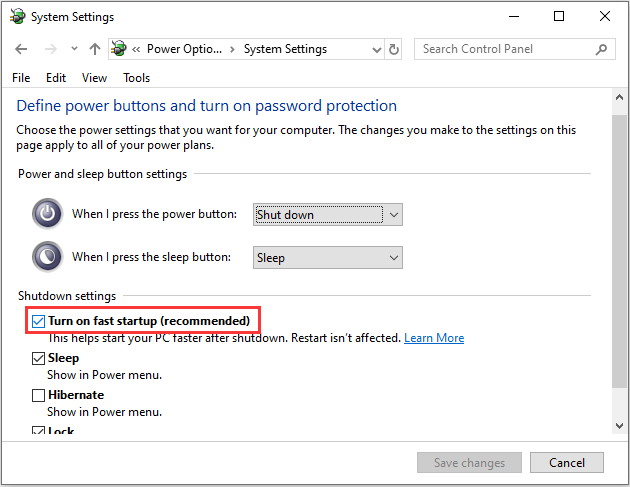The height and width of the screenshot is (487, 630).
Task: Click the power button icon
Action: click(x=47, y=213)
